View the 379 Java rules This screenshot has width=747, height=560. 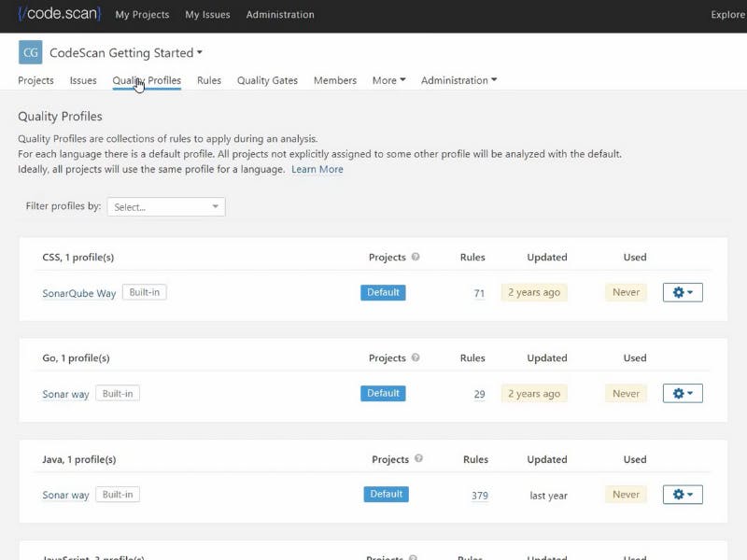point(480,496)
